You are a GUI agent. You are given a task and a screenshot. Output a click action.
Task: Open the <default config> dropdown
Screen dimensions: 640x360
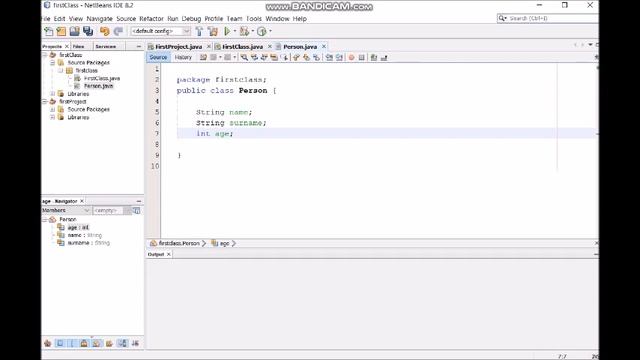pyautogui.click(x=160, y=31)
